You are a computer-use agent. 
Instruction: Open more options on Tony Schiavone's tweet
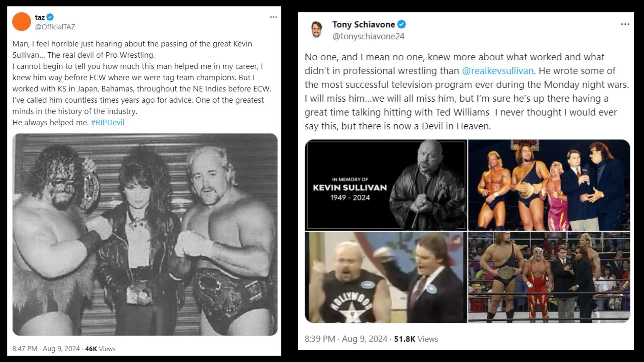point(625,24)
